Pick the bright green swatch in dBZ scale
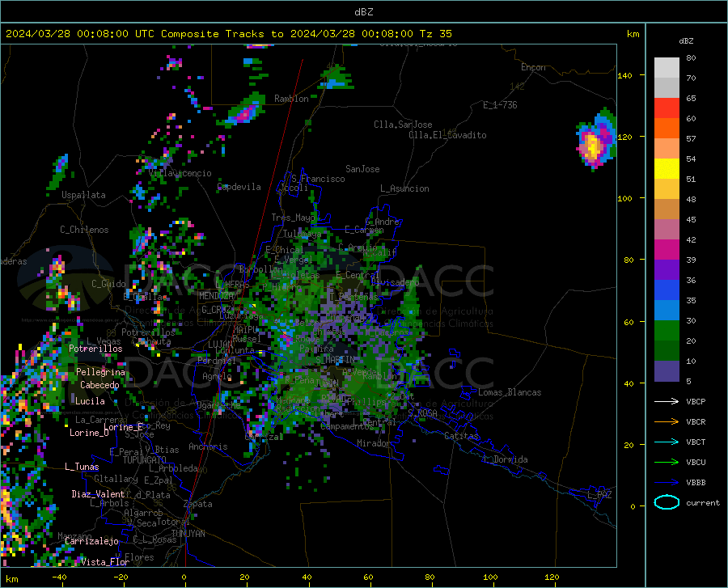 [x=667, y=331]
